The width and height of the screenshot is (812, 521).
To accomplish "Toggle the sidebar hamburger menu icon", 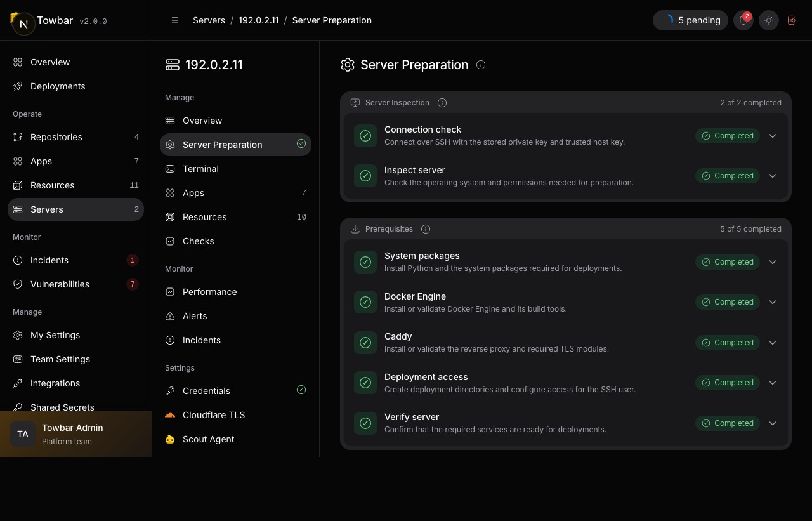I will (175, 20).
